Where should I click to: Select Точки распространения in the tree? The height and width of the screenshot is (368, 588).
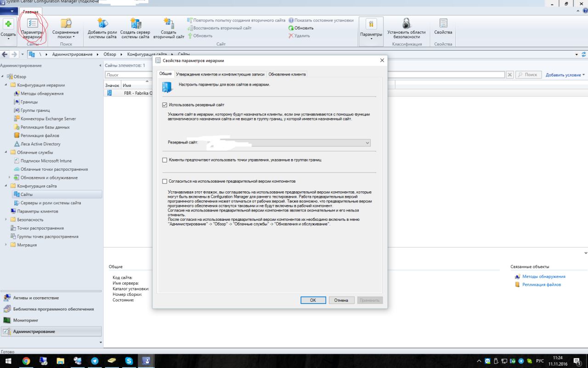(40, 228)
